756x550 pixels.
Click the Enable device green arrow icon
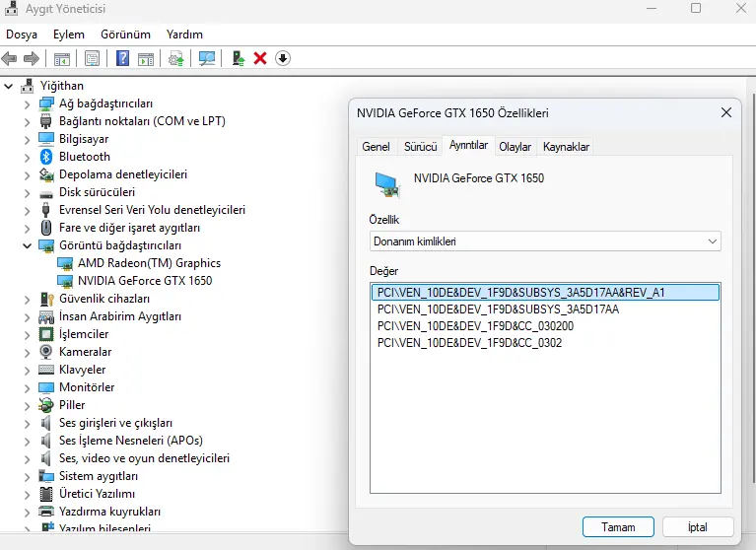coord(239,58)
